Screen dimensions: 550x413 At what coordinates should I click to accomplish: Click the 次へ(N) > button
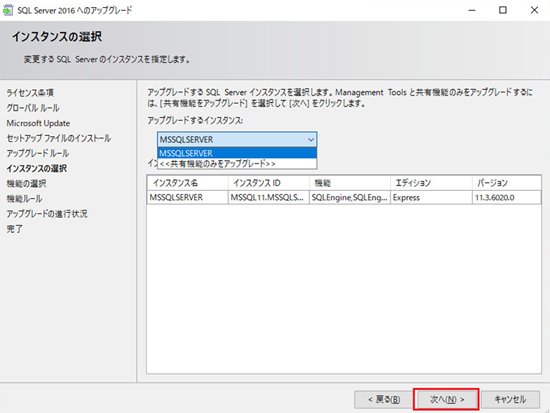tap(446, 399)
